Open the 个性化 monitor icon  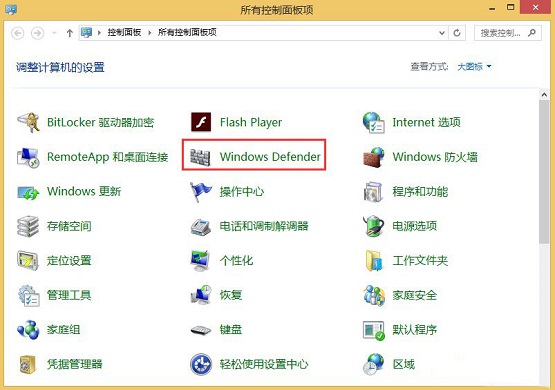(x=200, y=260)
